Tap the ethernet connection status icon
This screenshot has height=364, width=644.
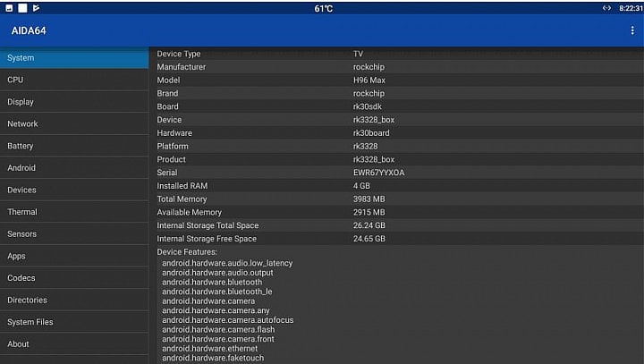606,8
